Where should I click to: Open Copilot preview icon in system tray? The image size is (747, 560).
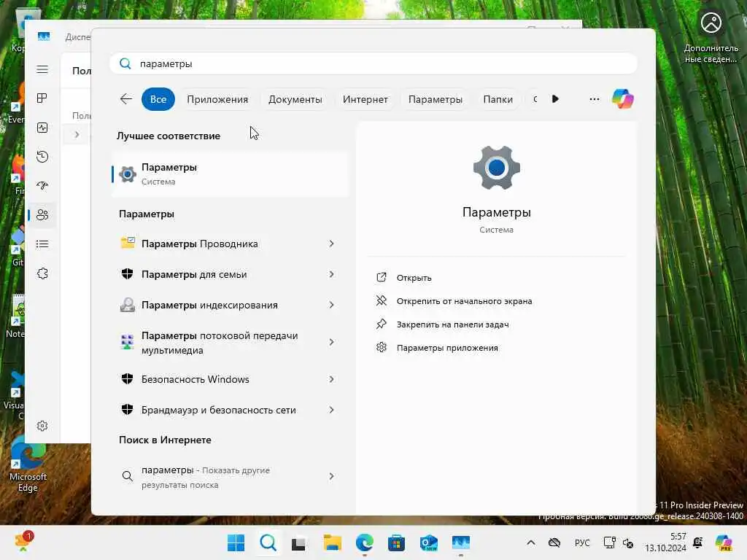(723, 542)
